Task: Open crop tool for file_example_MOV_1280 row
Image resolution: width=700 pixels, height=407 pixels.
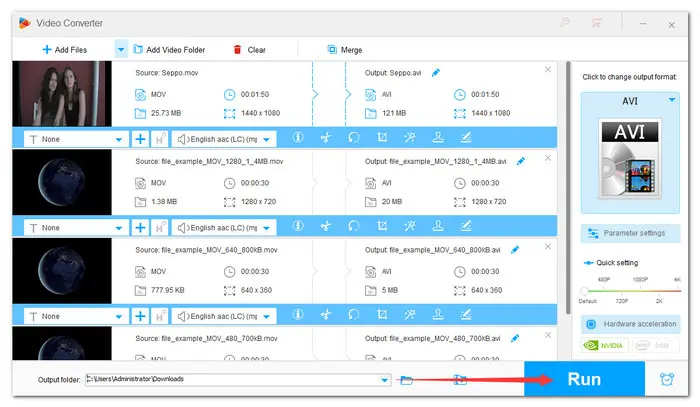Action: [x=382, y=226]
